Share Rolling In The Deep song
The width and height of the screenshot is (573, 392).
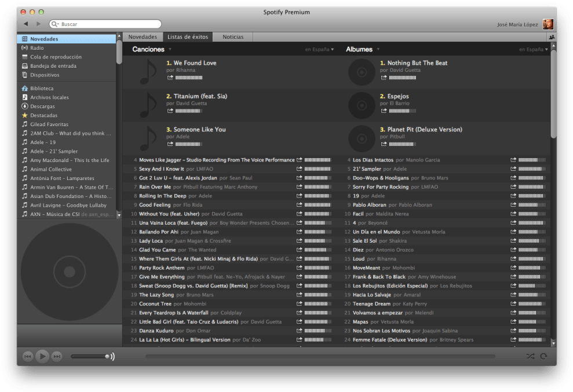[x=300, y=196]
